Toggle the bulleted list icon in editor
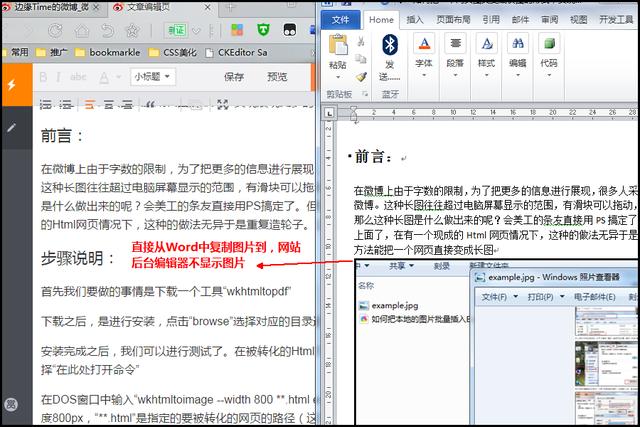 coord(66,105)
